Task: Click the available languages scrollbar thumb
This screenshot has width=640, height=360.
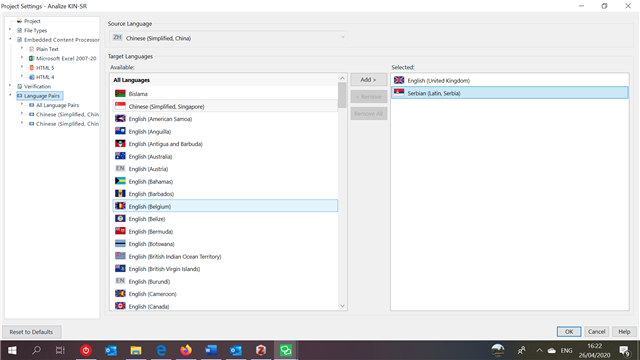Action: pos(342,95)
